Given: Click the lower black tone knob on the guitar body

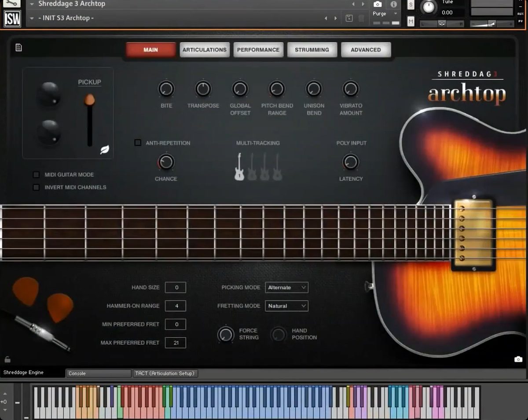Looking at the screenshot, I should point(48,132).
